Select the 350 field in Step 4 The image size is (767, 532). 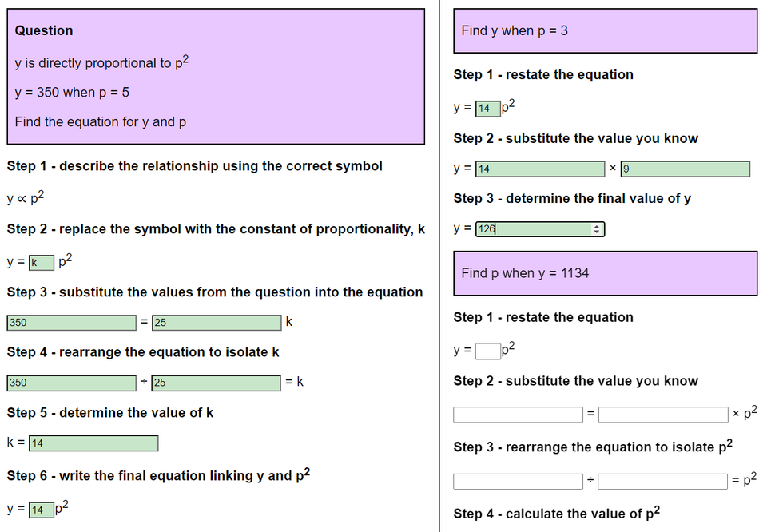(70, 383)
